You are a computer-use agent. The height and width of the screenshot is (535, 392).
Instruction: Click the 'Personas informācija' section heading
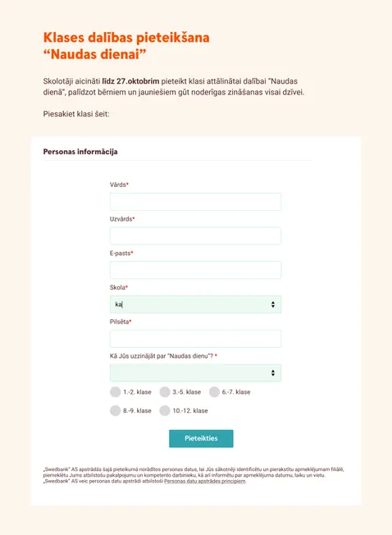tap(80, 152)
